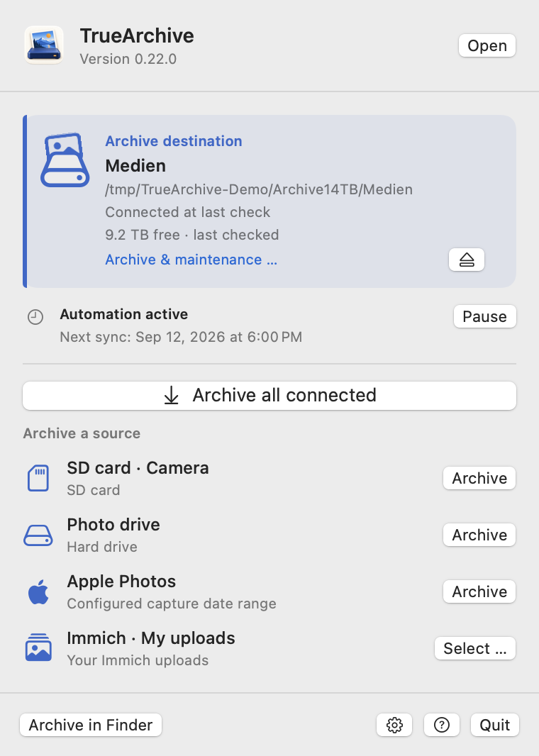Show Archive in Finder
Screen dimensions: 539x756
[91, 725]
